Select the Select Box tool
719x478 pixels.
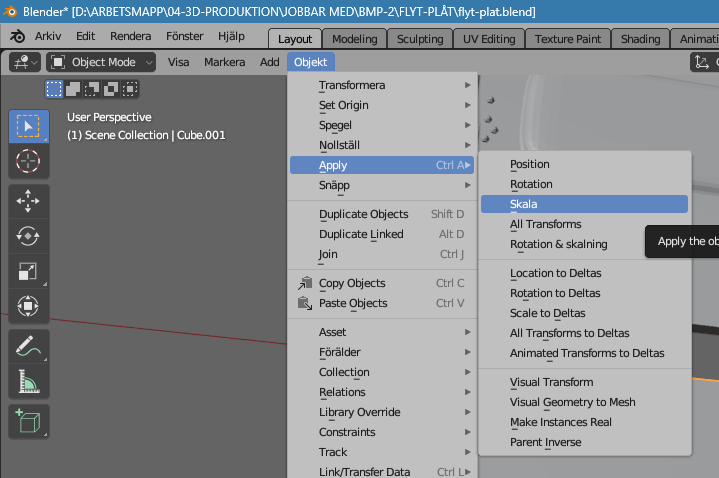(x=28, y=126)
